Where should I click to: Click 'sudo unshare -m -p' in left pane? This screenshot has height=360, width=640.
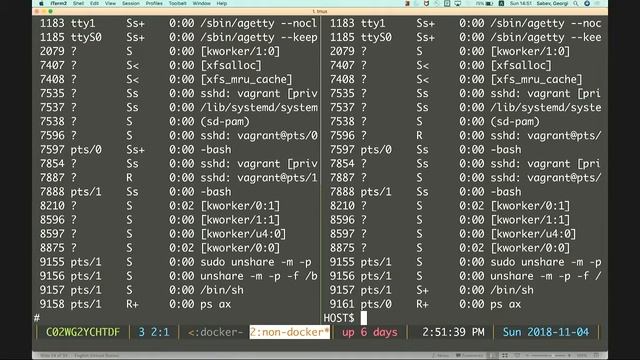coord(256,262)
